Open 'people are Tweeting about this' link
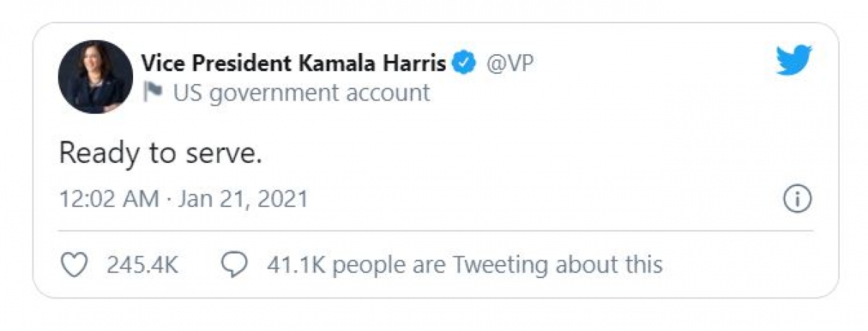Image resolution: width=868 pixels, height=331 pixels. coord(497,264)
